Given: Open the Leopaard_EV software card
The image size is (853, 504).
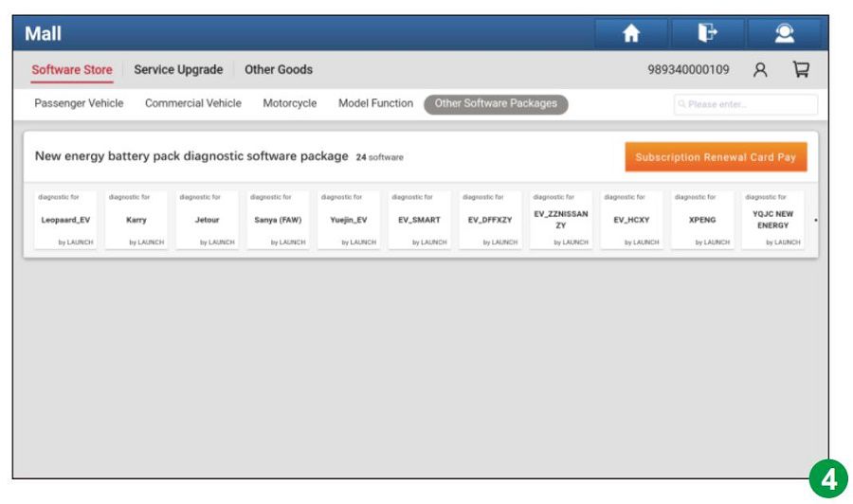Looking at the screenshot, I should tap(65, 220).
